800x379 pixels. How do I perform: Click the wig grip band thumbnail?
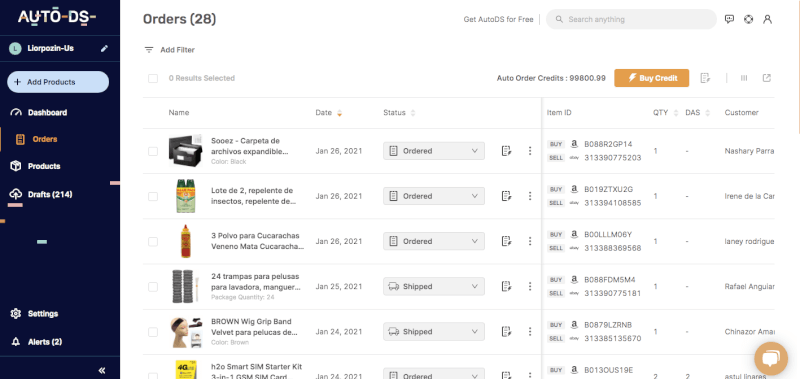[185, 332]
